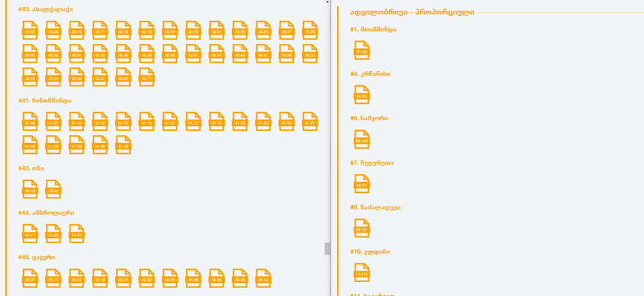644x296 pixels.
Task: Open file 41.38
Action: click(124, 145)
